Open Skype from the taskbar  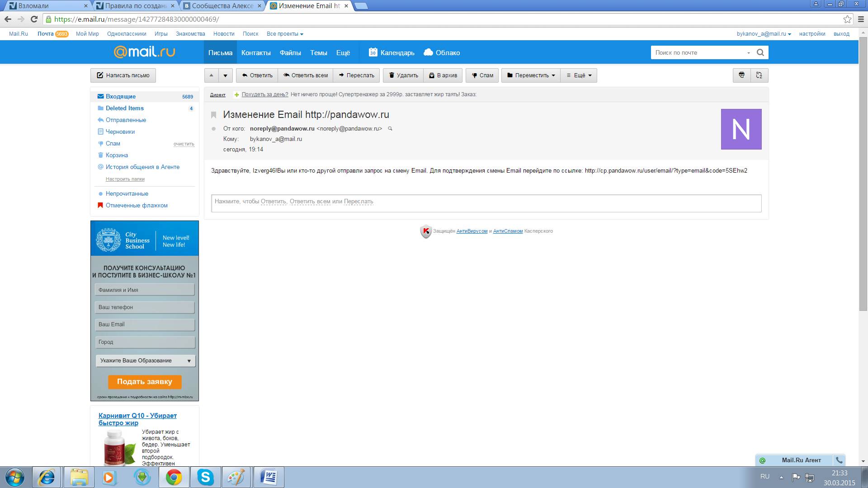[205, 477]
